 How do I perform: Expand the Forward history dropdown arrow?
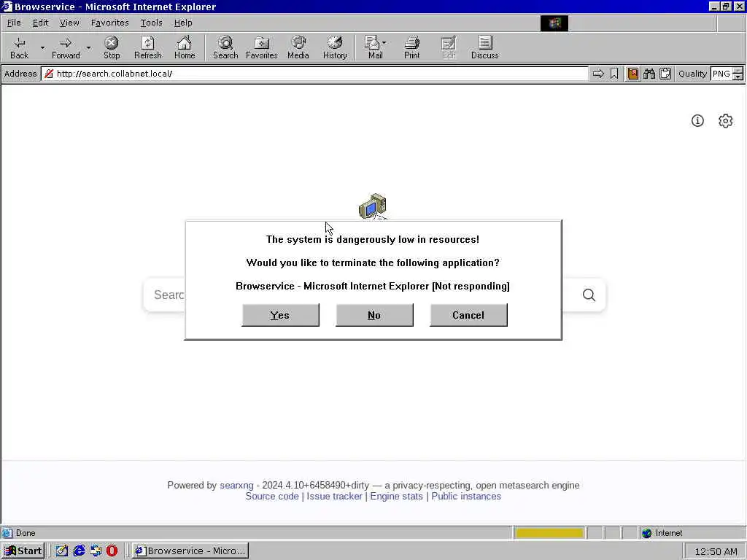tap(88, 47)
